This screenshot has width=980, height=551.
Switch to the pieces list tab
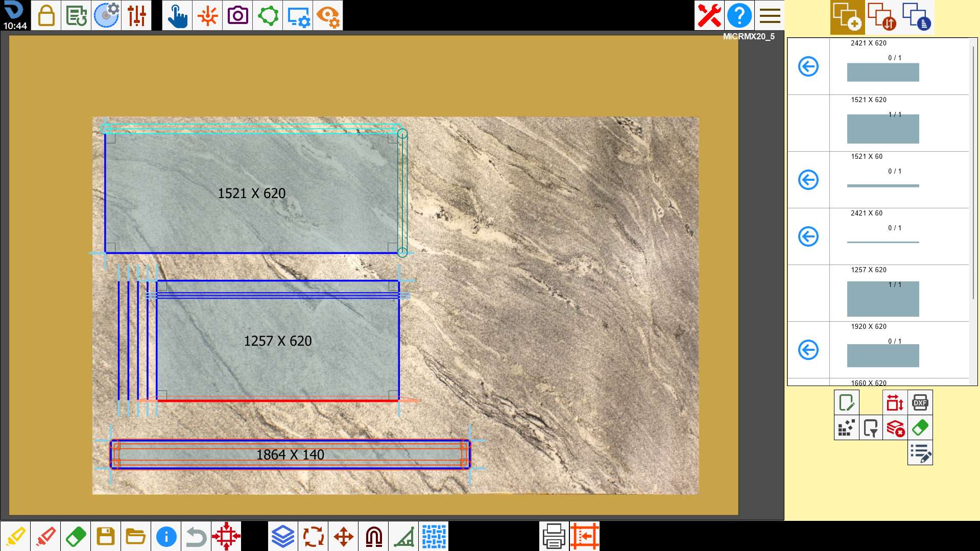917,17
